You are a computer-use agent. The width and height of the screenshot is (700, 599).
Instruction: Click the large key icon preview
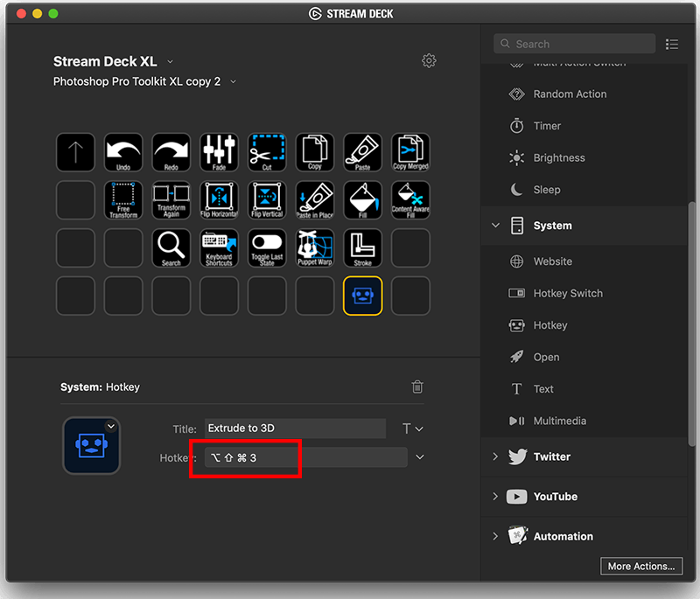tap(92, 445)
